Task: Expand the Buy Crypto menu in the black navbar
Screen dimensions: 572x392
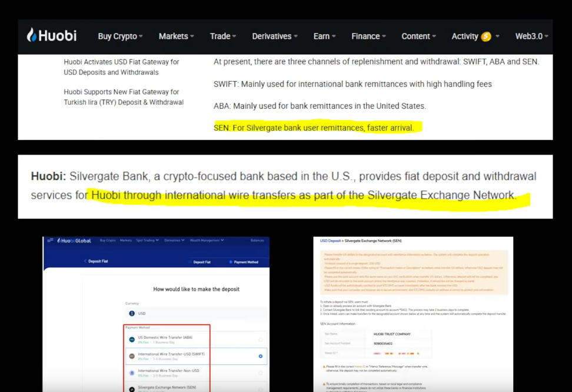Action: [x=120, y=36]
